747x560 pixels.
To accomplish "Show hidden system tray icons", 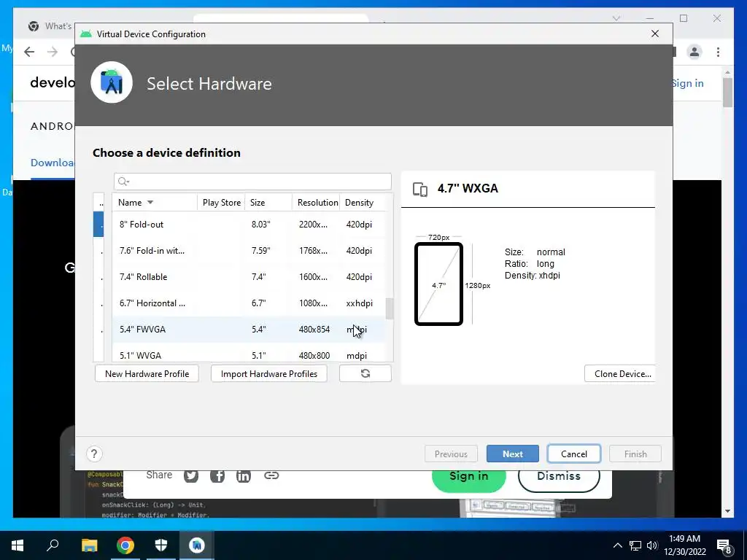I will click(617, 545).
